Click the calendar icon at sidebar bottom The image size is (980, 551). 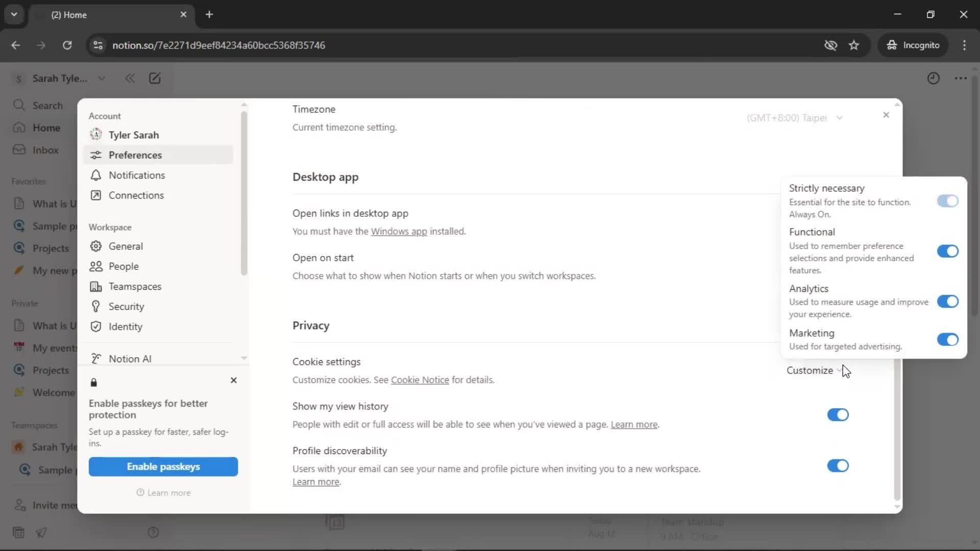pyautogui.click(x=18, y=532)
